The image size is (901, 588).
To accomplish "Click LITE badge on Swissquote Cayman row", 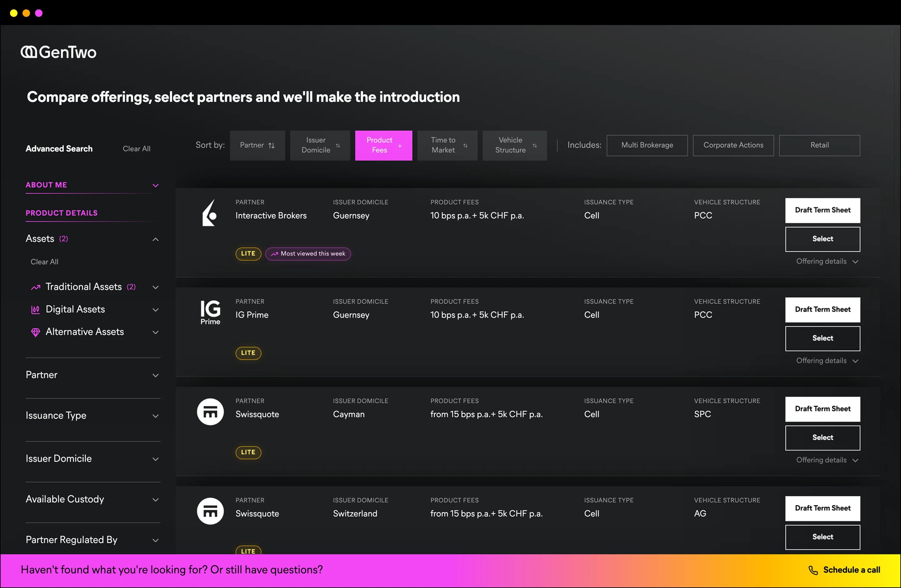I will pyautogui.click(x=248, y=452).
